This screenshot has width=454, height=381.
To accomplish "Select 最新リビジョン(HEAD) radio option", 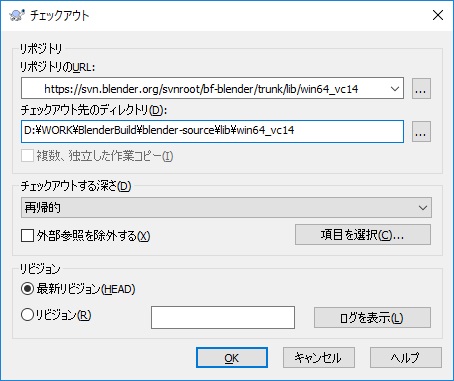I will pyautogui.click(x=27, y=289).
